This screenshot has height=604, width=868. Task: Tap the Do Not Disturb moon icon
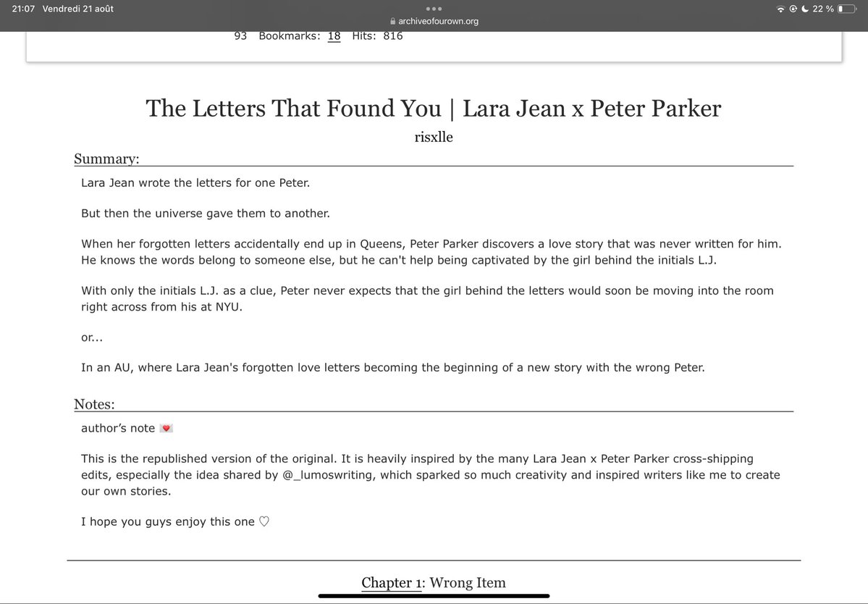805,9
